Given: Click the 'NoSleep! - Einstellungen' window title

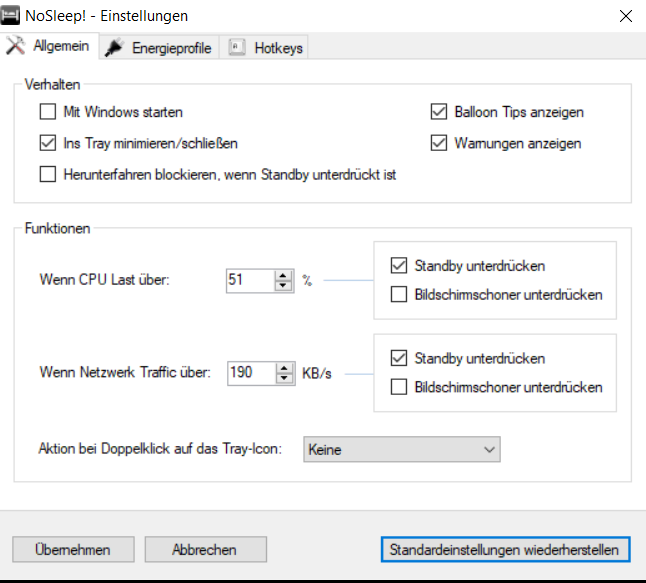Looking at the screenshot, I should 106,16.
